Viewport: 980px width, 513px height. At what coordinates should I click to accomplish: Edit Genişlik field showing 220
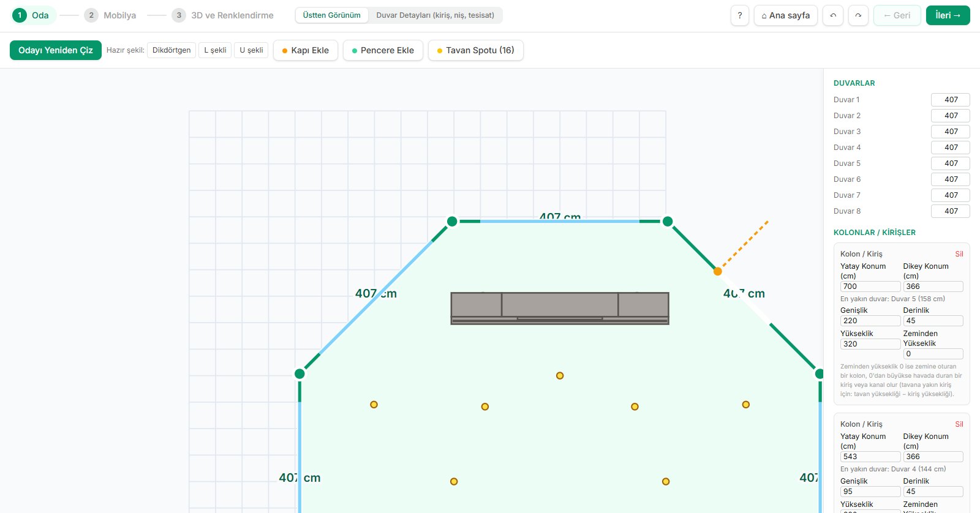coord(870,321)
